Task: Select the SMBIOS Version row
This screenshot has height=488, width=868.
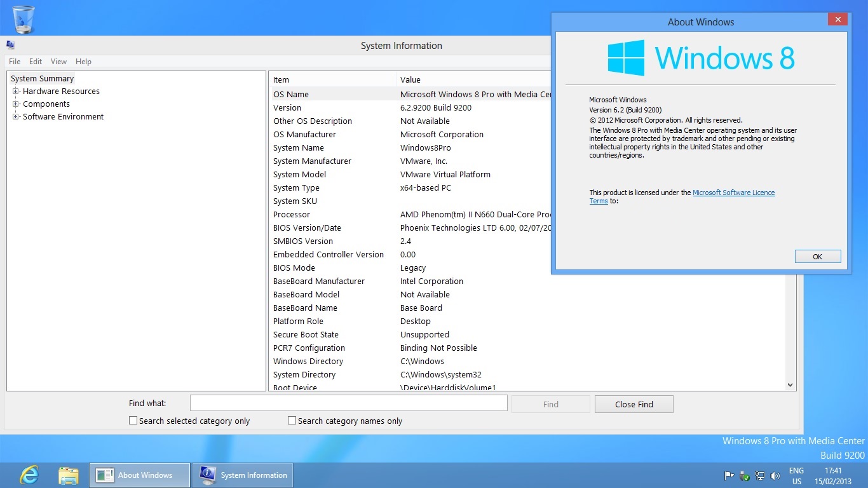Action: (410, 241)
